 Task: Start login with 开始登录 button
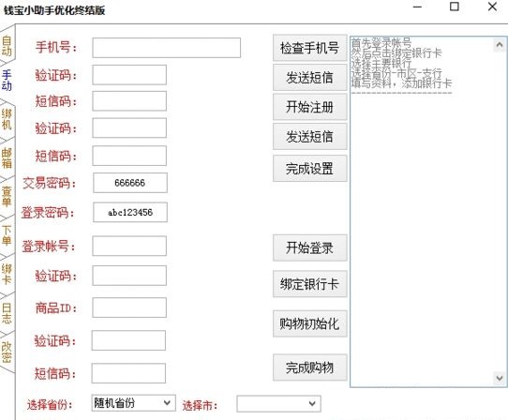[309, 247]
